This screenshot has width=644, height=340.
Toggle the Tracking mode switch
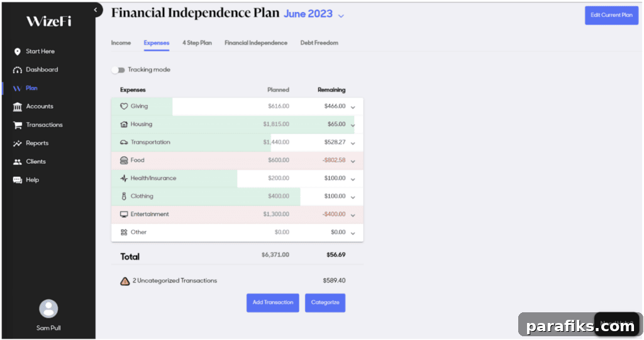coord(118,70)
